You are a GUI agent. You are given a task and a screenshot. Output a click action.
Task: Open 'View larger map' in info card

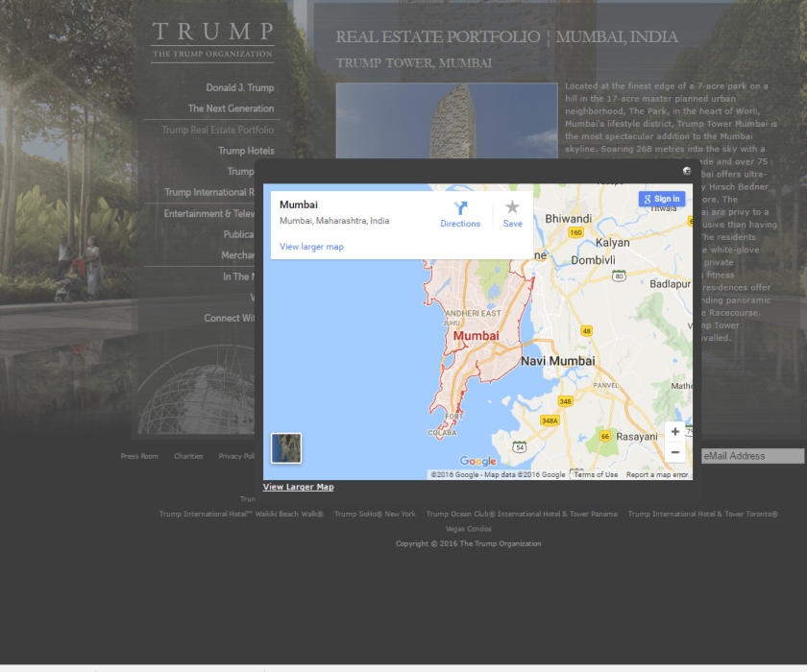click(311, 247)
